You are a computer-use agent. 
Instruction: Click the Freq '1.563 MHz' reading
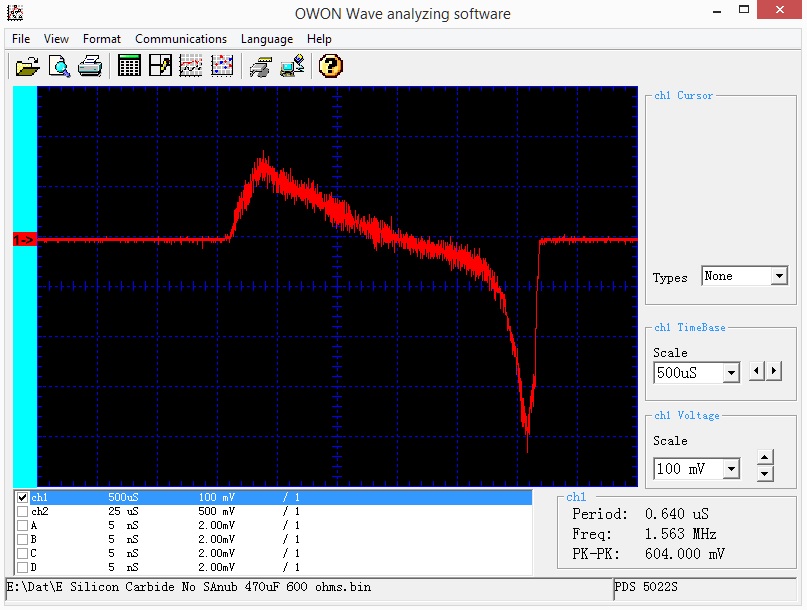(x=680, y=534)
